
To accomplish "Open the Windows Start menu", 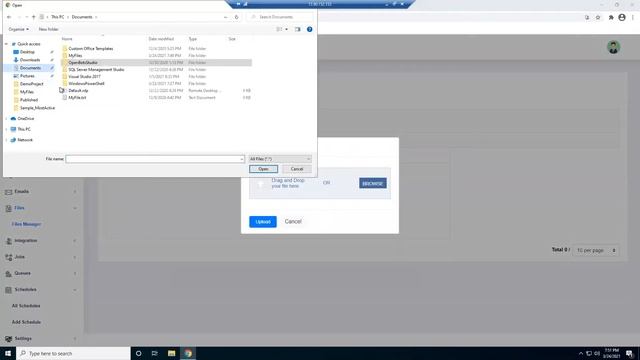I will (8, 353).
